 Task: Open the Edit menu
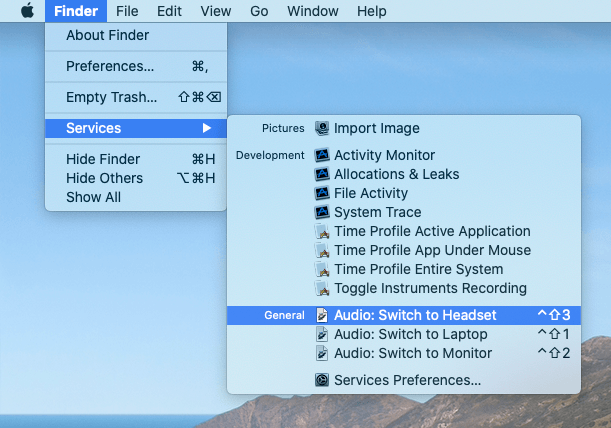point(169,11)
